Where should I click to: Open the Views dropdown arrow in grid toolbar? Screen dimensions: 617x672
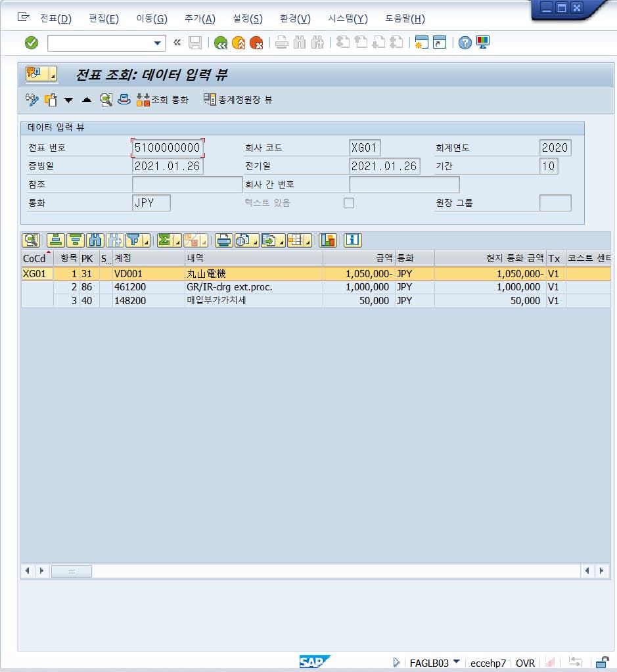[x=255, y=241]
